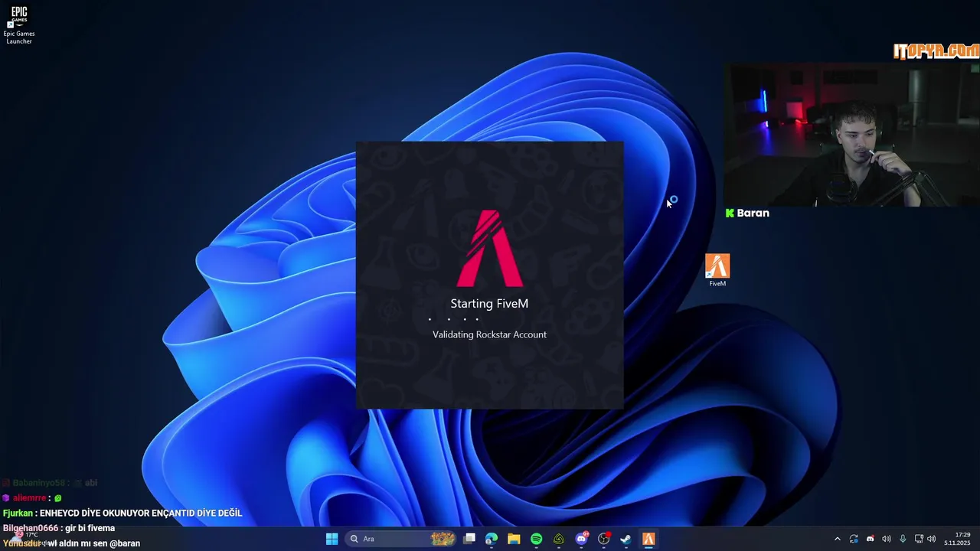
Task: Click the search highlight image in search box
Action: pyautogui.click(x=443, y=539)
